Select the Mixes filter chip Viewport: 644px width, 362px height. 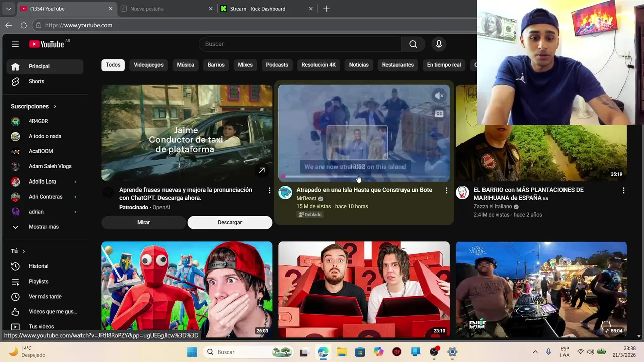pos(245,65)
